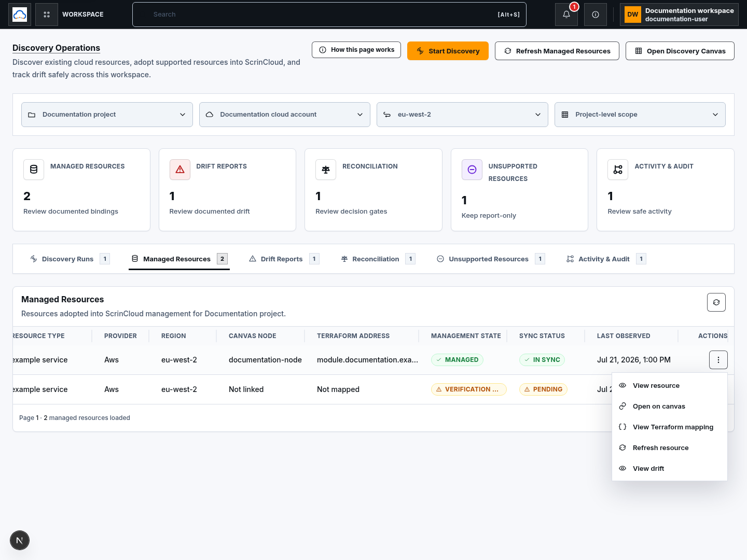This screenshot has height=560, width=747.
Task: Click Refresh Managed Resources button
Action: point(557,51)
